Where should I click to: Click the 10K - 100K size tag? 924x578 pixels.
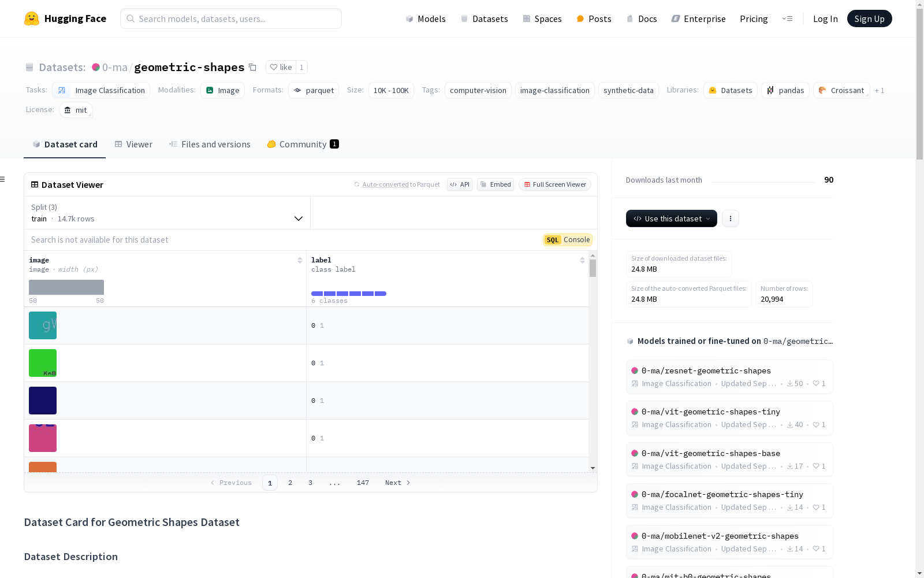tap(391, 90)
